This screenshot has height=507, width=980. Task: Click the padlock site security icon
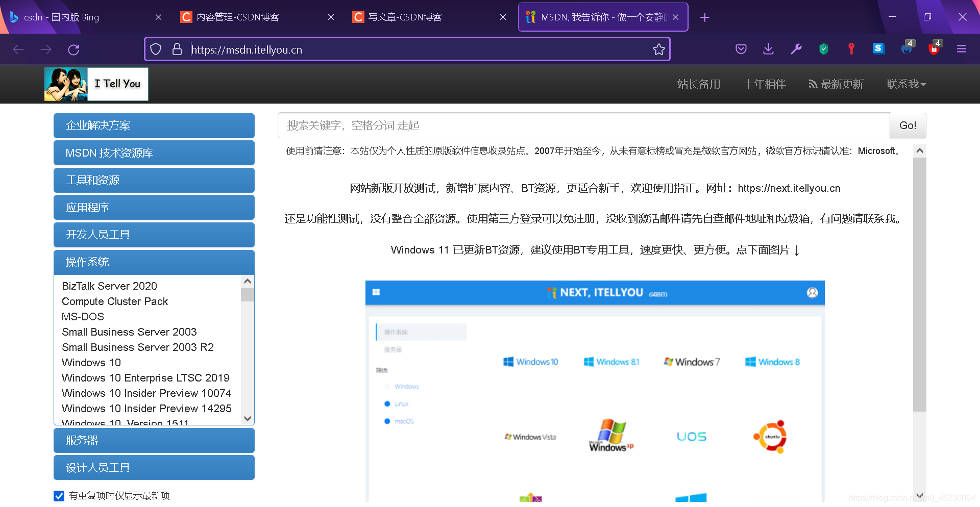click(177, 49)
